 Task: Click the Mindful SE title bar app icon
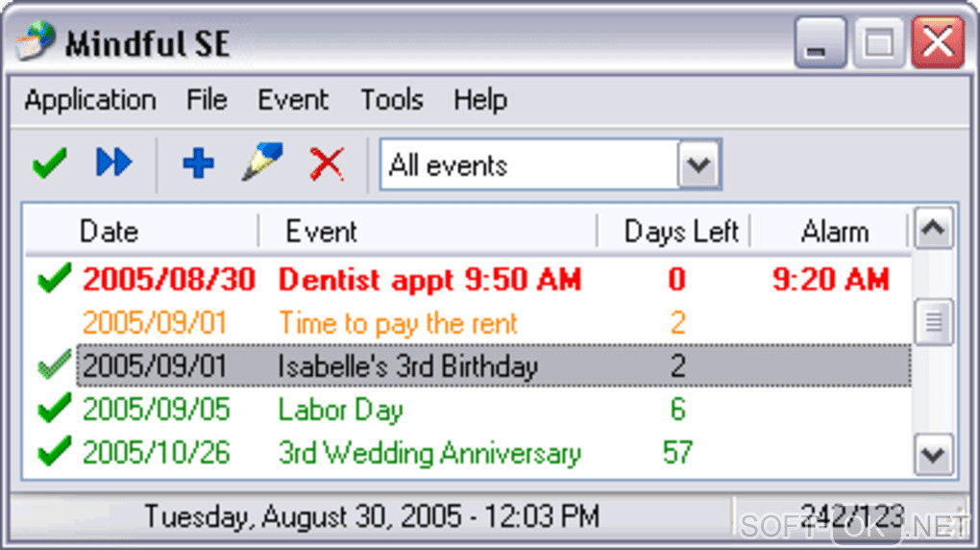35,41
